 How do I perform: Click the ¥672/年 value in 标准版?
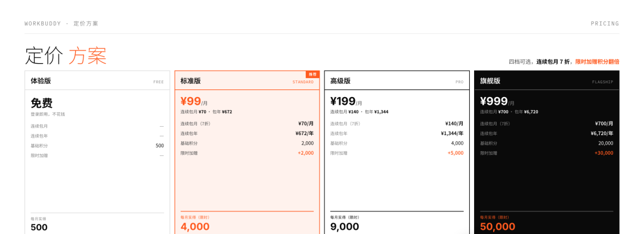coord(304,133)
